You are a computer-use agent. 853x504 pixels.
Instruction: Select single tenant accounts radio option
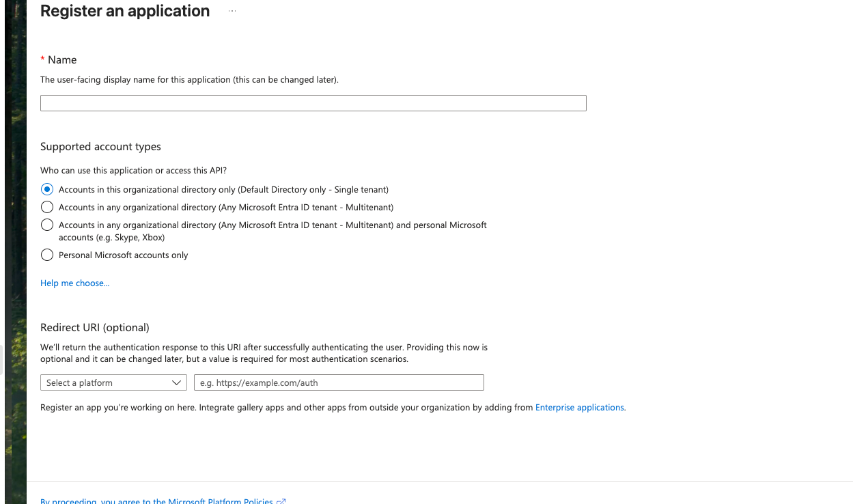47,189
